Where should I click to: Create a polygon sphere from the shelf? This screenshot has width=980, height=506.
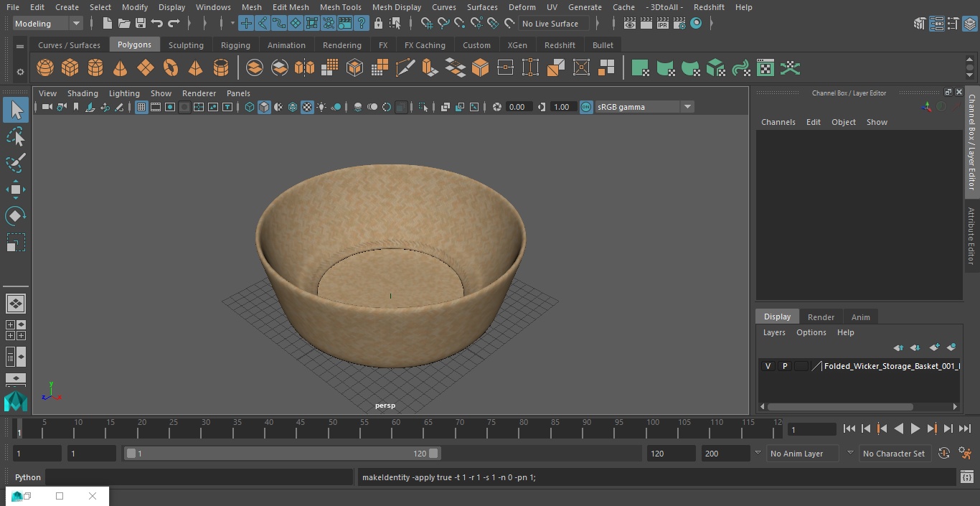(x=45, y=68)
